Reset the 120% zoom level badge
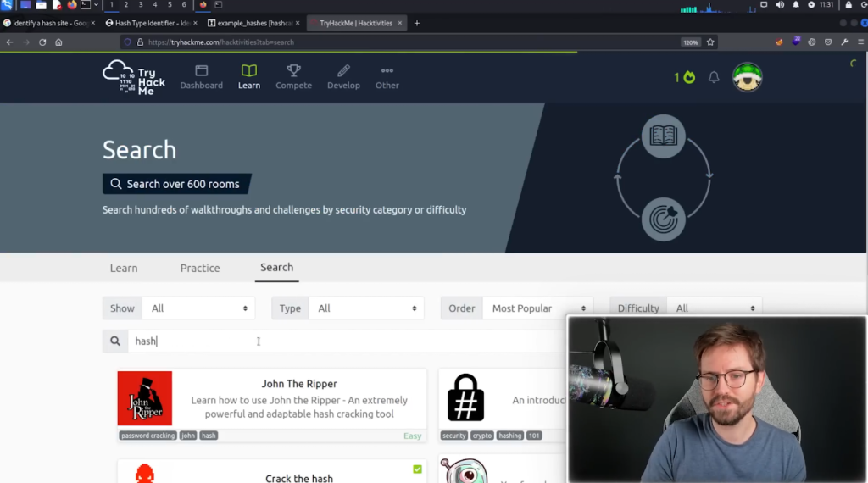 pyautogui.click(x=690, y=42)
